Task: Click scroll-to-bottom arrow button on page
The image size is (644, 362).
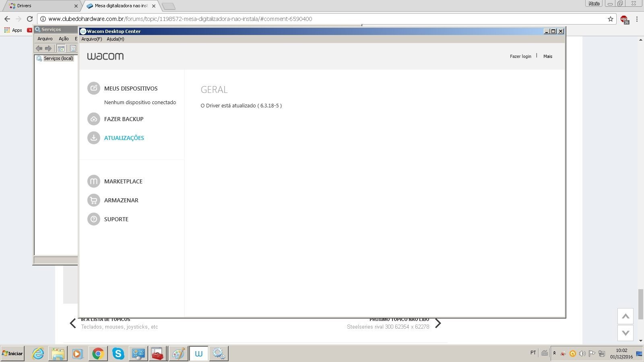Action: coord(625,333)
